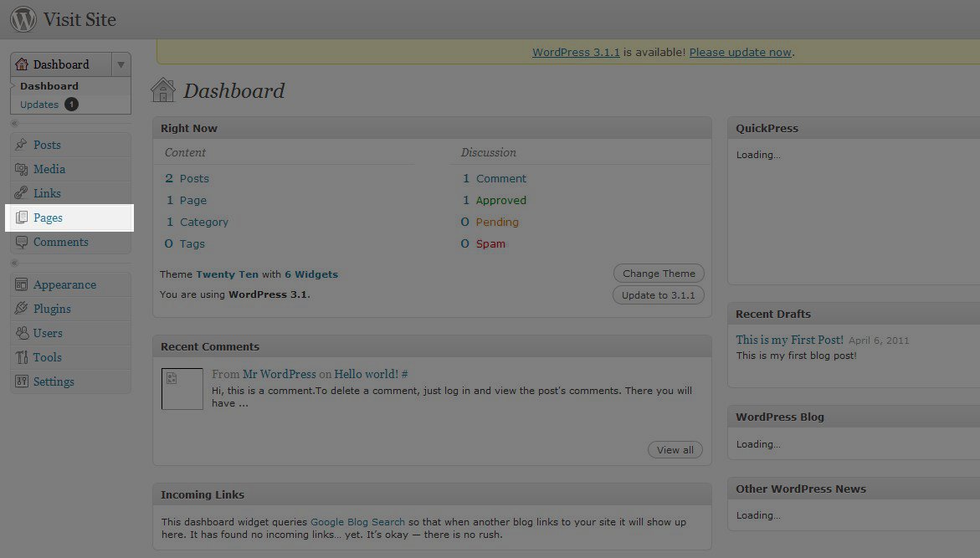Click the Plugins plug icon
The height and width of the screenshot is (558, 980).
tap(21, 309)
